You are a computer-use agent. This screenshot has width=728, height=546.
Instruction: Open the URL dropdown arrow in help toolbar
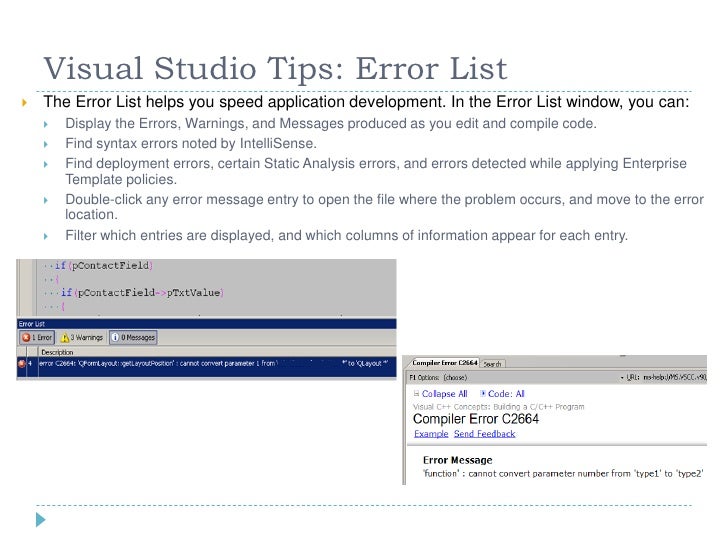pyautogui.click(x=622, y=377)
